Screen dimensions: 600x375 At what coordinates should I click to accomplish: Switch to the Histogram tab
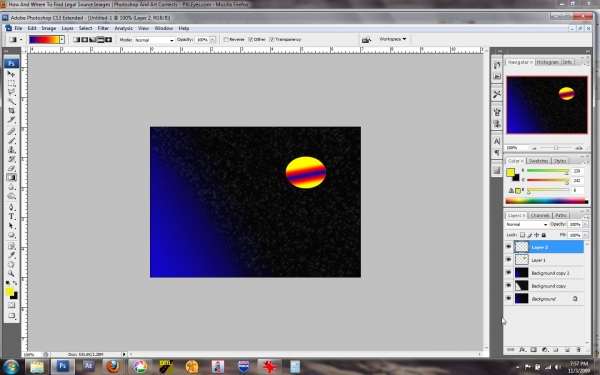coord(548,62)
